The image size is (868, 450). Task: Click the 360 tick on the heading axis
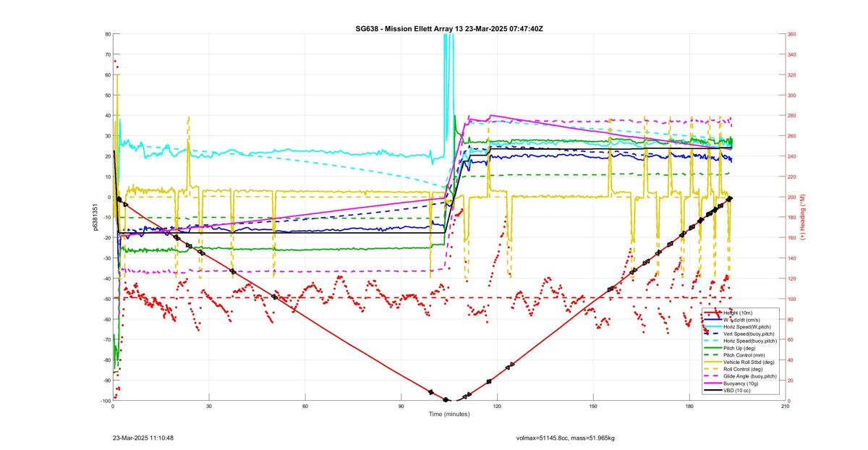[x=792, y=34]
